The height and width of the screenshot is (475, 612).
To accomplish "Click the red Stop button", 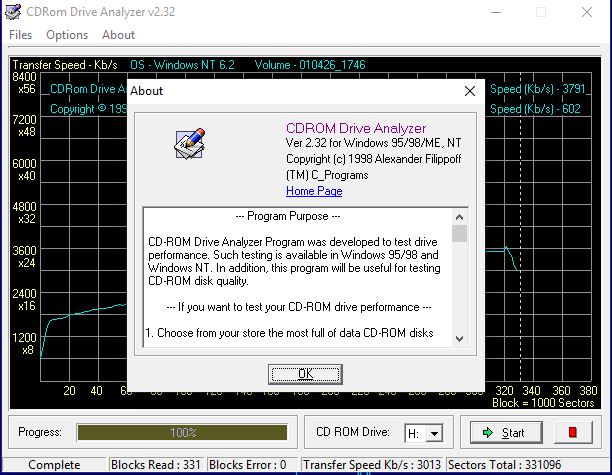I will 572,433.
